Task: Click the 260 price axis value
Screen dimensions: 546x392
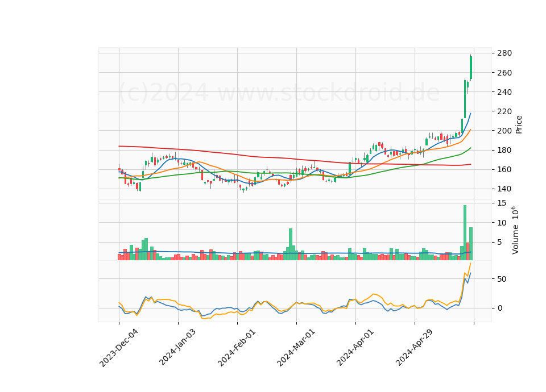Action: coord(504,73)
